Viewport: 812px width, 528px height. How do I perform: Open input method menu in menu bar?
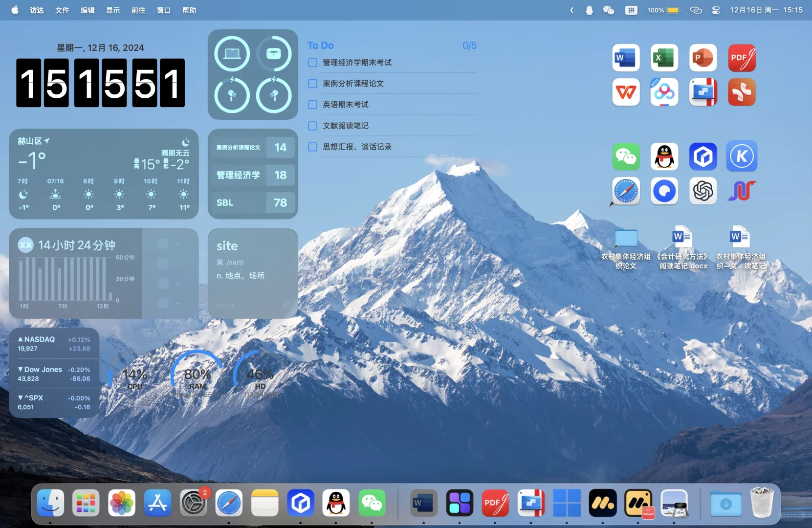tap(631, 10)
